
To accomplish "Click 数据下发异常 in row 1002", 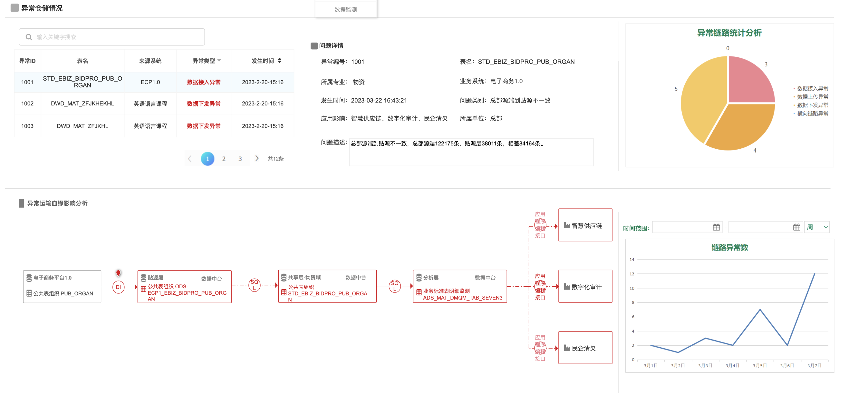I will coord(204,104).
